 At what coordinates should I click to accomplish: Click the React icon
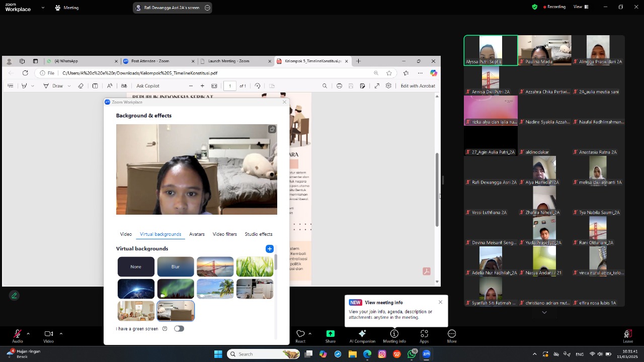point(300,334)
